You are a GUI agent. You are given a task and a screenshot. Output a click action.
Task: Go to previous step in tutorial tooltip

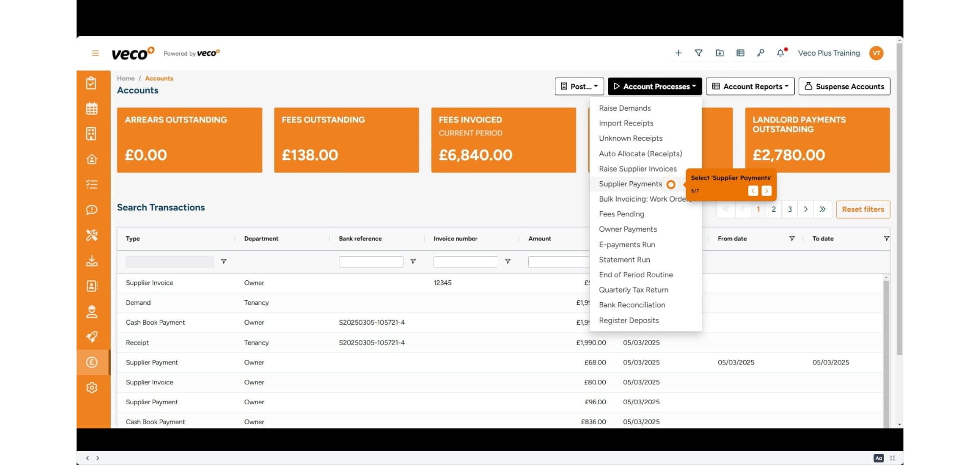tap(753, 191)
